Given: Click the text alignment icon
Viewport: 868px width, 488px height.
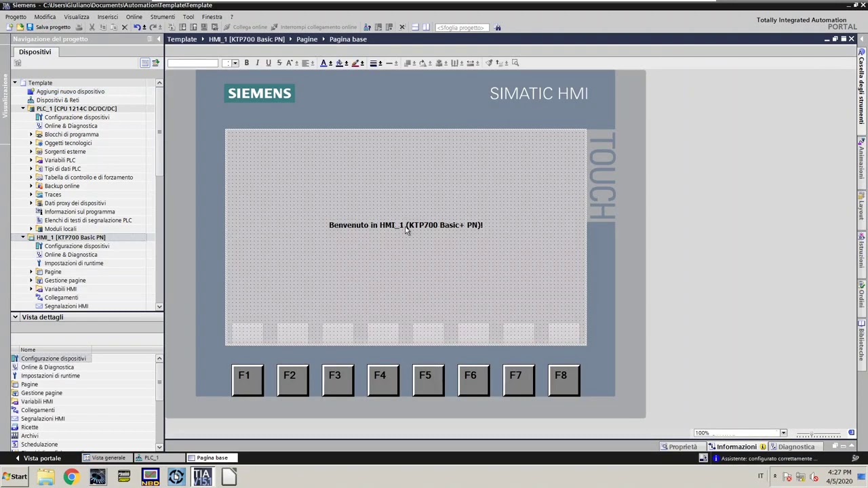Looking at the screenshot, I should point(307,63).
